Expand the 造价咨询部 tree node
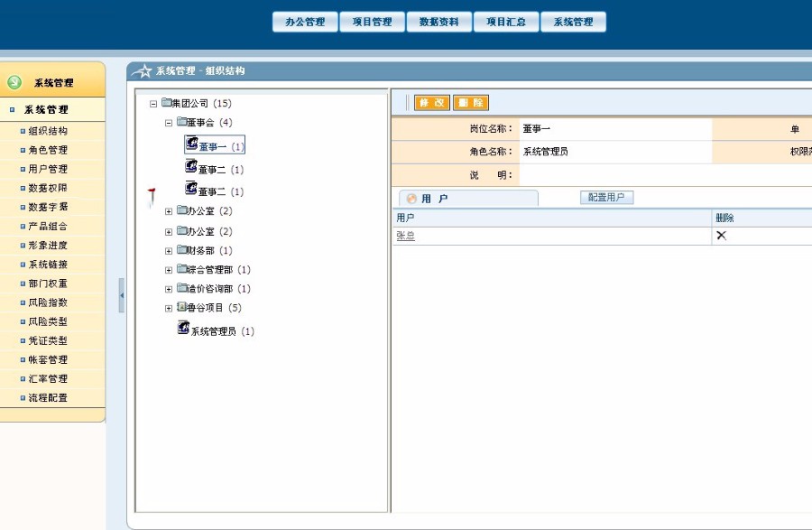This screenshot has height=530, width=812. tap(169, 289)
